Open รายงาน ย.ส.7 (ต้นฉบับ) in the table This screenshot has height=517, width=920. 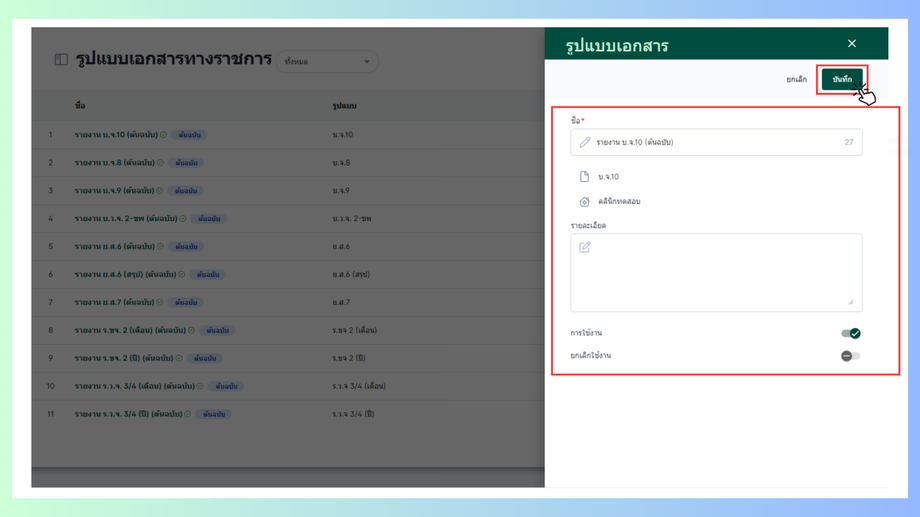(114, 302)
